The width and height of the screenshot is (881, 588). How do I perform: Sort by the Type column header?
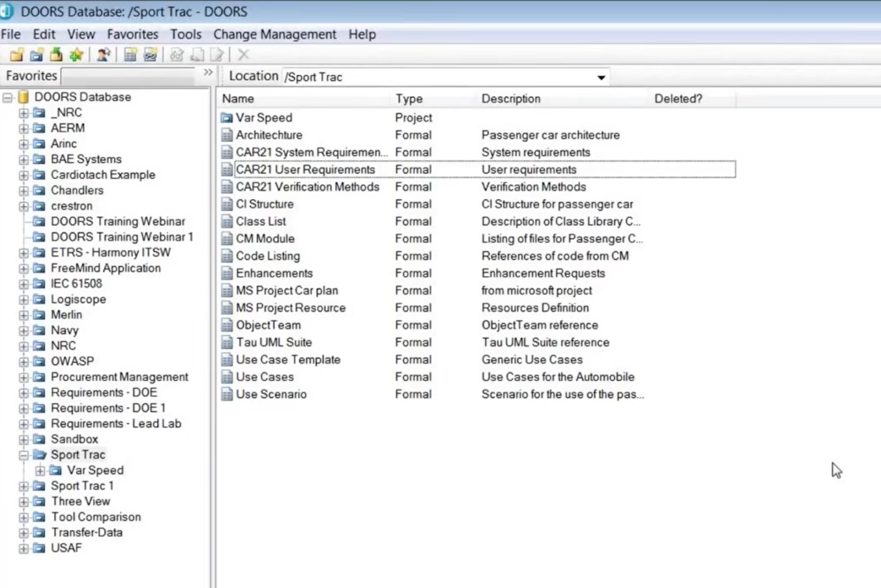(434, 99)
